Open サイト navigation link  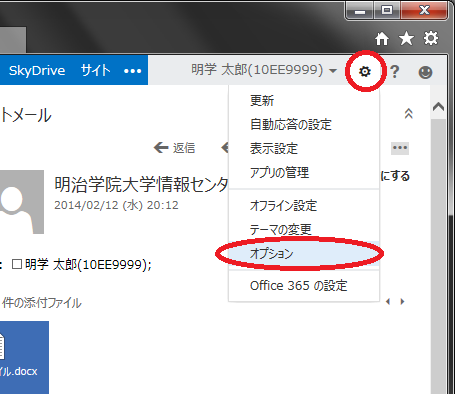tap(95, 71)
